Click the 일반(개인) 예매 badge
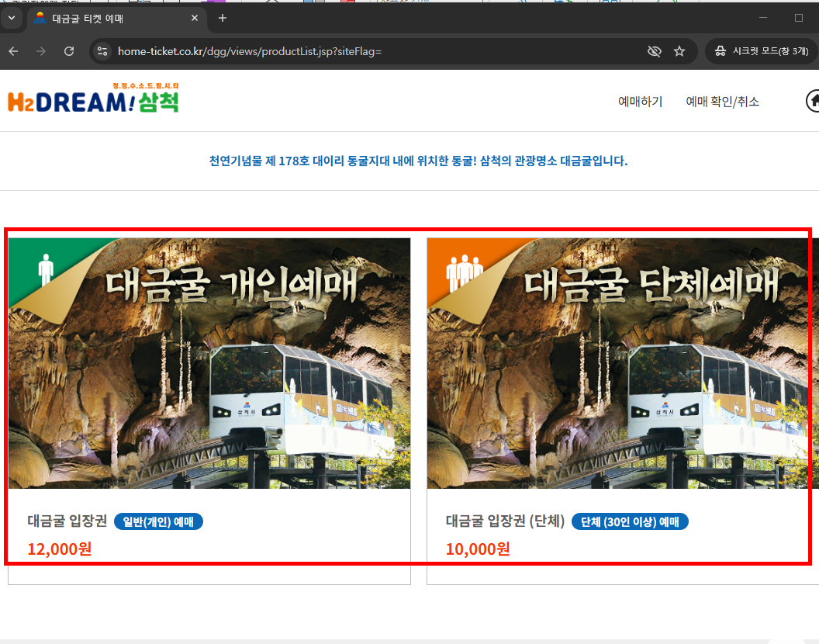The width and height of the screenshot is (819, 644). [158, 521]
